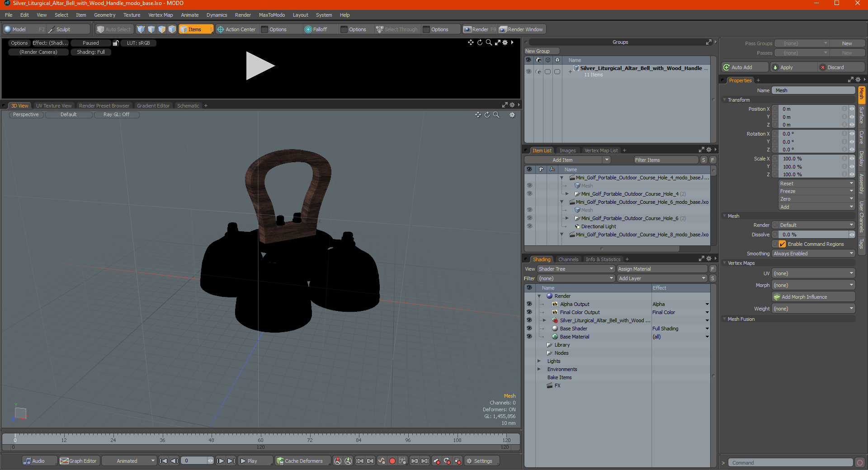Open Shader Tree view dropdown
Screen dimensions: 868x470
pos(576,269)
